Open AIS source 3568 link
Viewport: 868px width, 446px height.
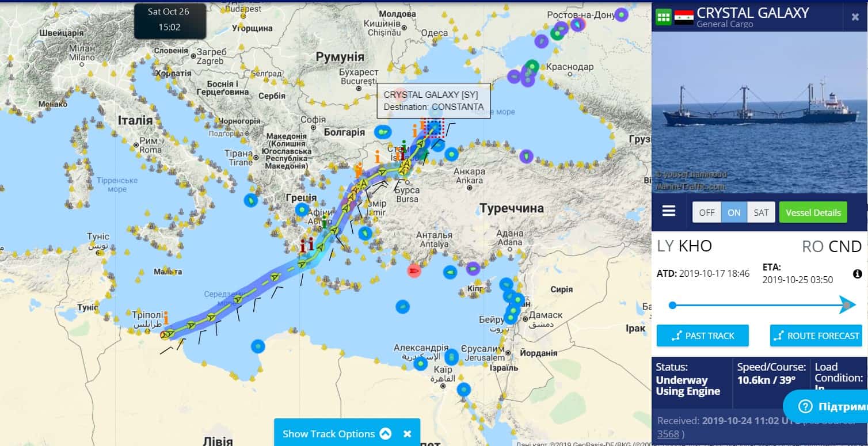(668, 434)
